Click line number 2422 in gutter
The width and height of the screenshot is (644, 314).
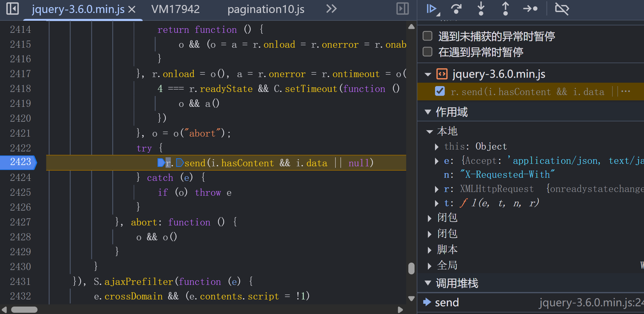coord(20,148)
